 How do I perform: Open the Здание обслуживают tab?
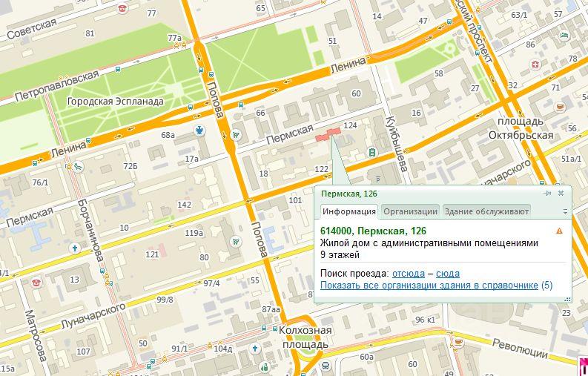click(x=486, y=211)
